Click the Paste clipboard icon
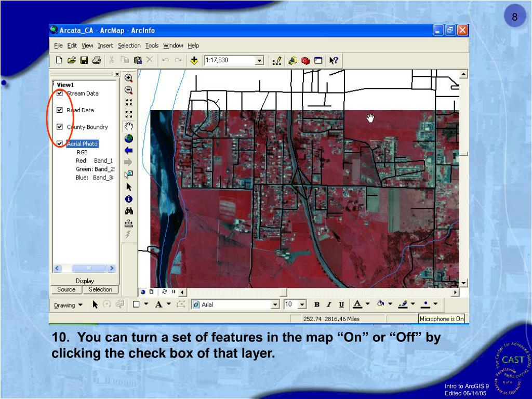 pyautogui.click(x=138, y=60)
